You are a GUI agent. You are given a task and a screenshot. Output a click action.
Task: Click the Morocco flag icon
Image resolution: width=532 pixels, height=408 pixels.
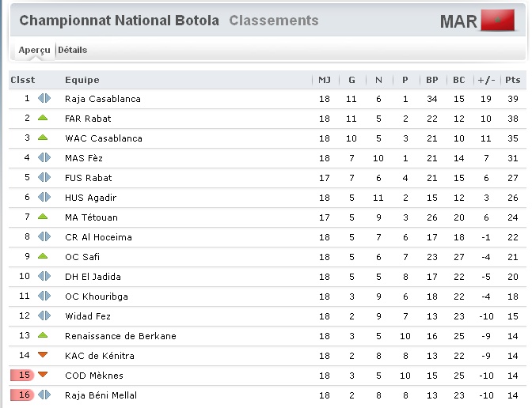(497, 21)
